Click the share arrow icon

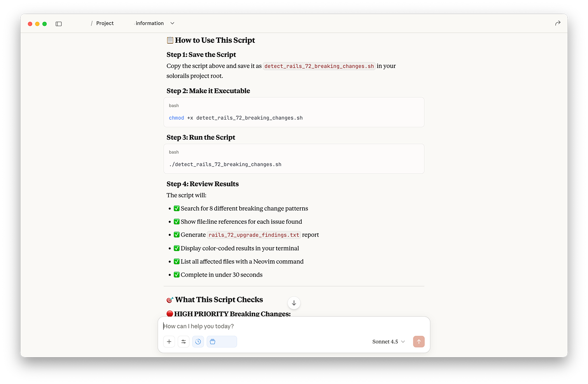point(558,23)
